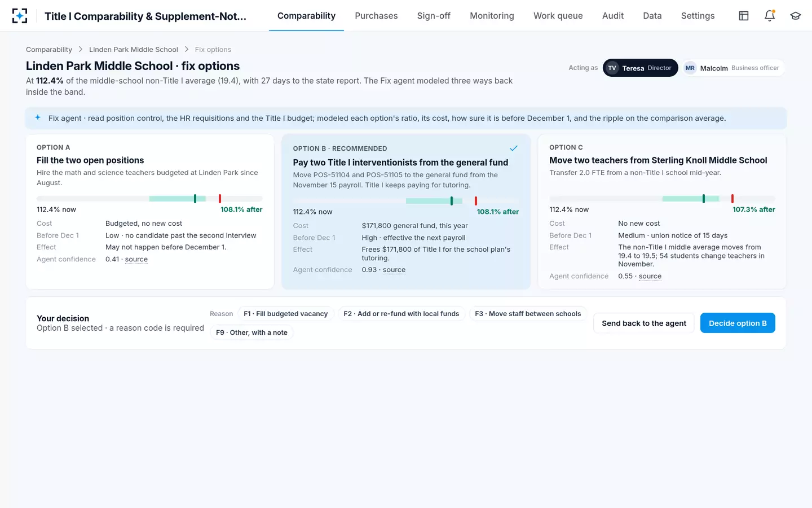
Task: Click Option C 'No new cost' value
Action: 639,224
